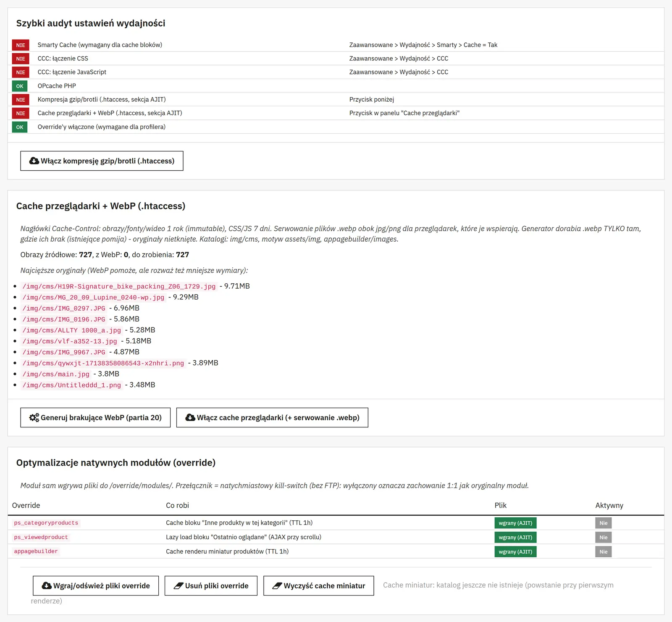
Task: Click wgrany (AJIT) badge for ps_viewedproduct
Action: click(515, 538)
